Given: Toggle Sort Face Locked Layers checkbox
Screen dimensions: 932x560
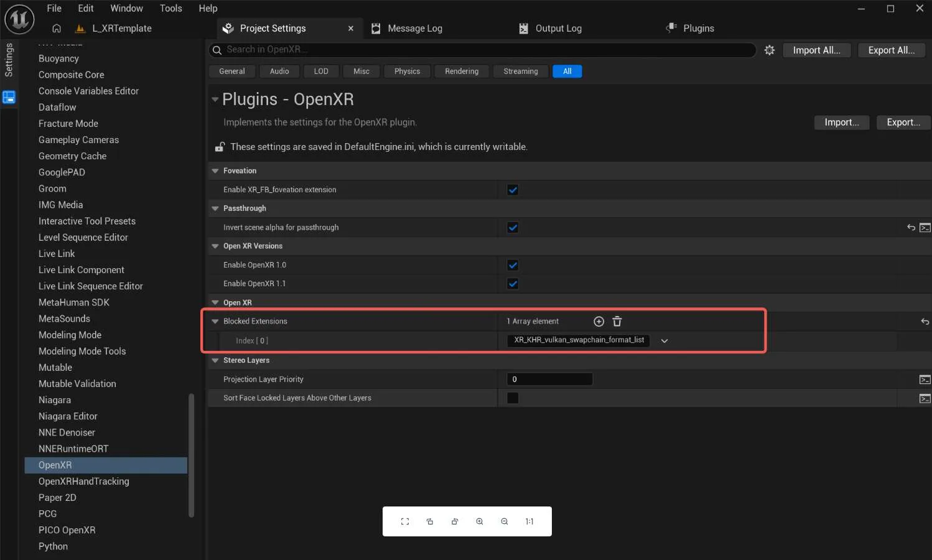Looking at the screenshot, I should (x=513, y=398).
